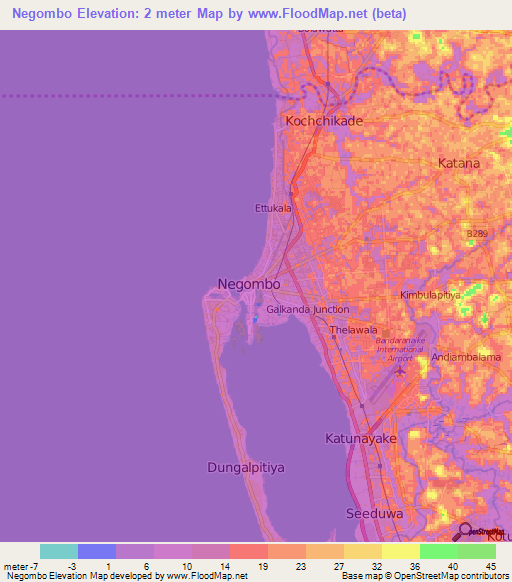Screen dimensions: 512x582
Task: Click the orange 23 meter legend swatch
Action: pyautogui.click(x=325, y=552)
